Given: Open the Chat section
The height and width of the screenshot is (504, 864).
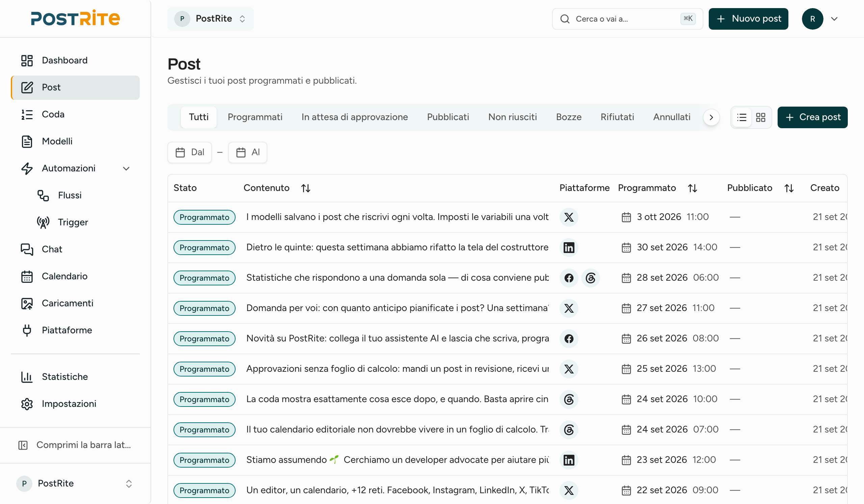Looking at the screenshot, I should pos(75,249).
